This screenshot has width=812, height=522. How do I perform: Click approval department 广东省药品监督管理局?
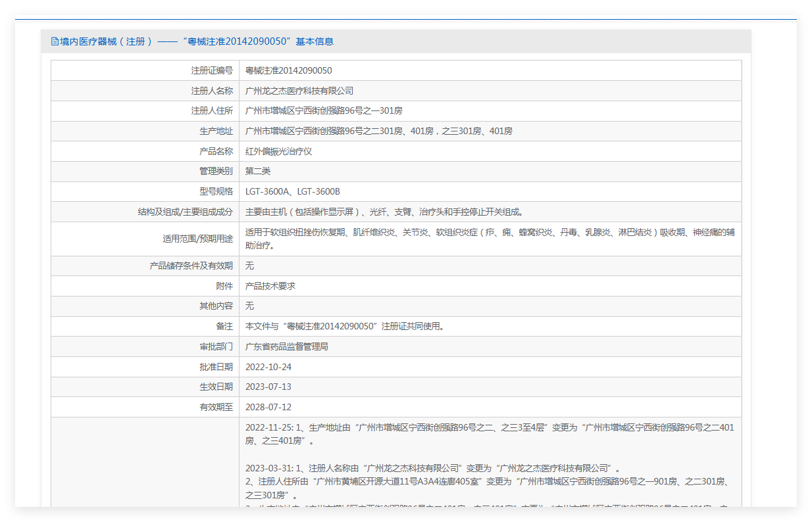(286, 346)
